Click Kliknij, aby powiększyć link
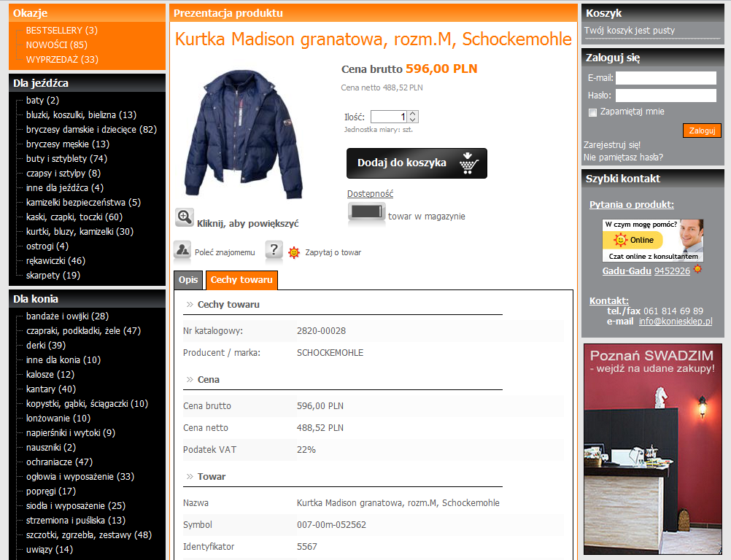Screen dimensions: 731x560 pyautogui.click(x=247, y=224)
